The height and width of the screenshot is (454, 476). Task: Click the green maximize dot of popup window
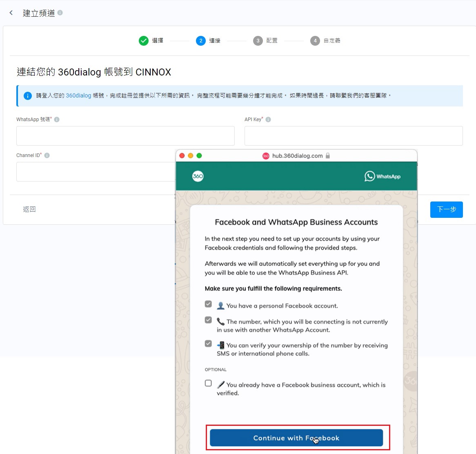(199, 155)
